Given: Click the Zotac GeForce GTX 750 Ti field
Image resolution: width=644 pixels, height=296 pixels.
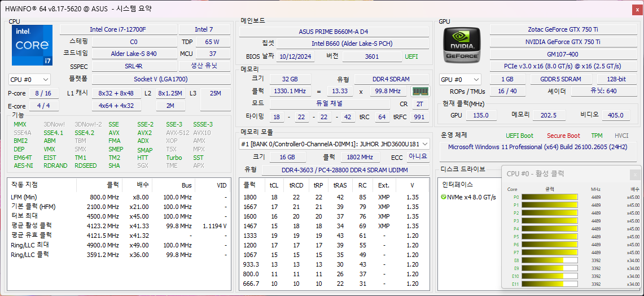Looking at the screenshot, I should point(563,29).
